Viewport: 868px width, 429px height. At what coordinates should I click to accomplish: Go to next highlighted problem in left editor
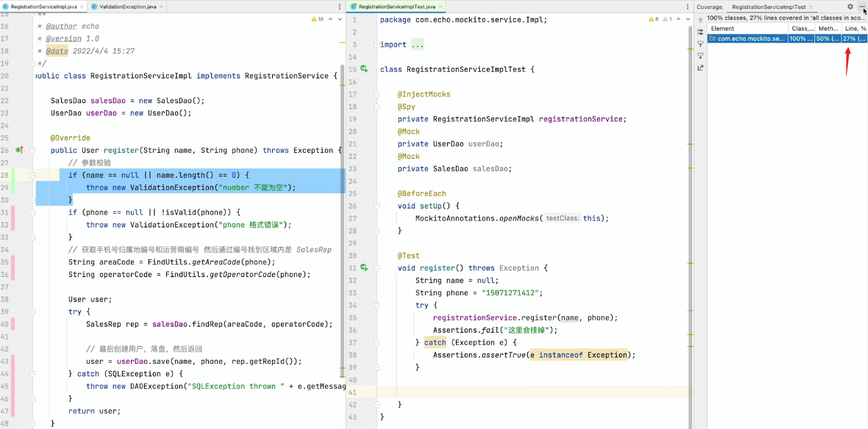coord(340,19)
